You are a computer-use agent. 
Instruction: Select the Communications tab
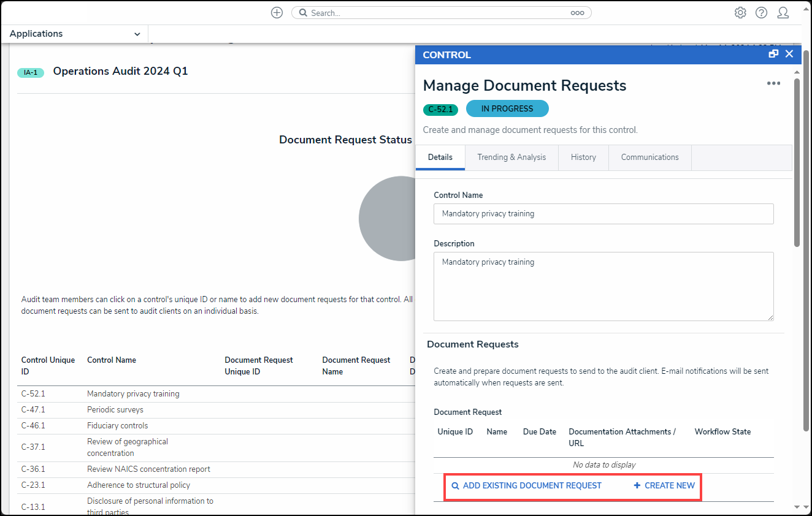[x=649, y=157]
